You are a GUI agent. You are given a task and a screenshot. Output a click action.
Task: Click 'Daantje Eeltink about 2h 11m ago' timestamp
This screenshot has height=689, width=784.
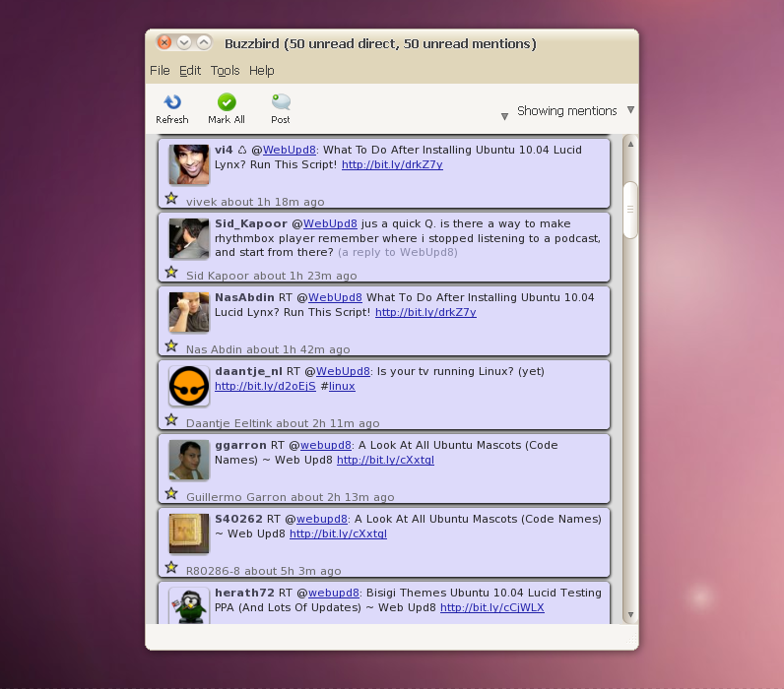click(283, 423)
